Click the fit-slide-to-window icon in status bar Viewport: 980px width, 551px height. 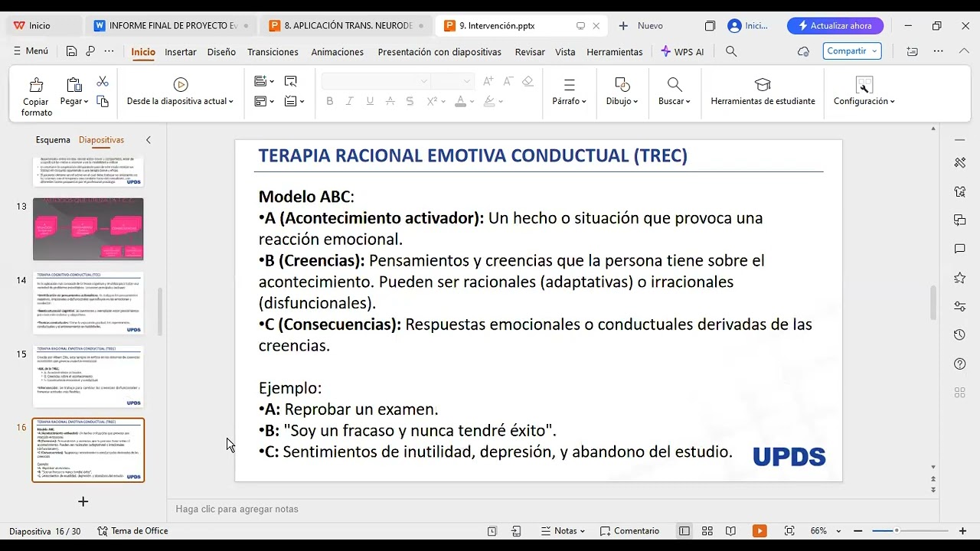pyautogui.click(x=789, y=531)
